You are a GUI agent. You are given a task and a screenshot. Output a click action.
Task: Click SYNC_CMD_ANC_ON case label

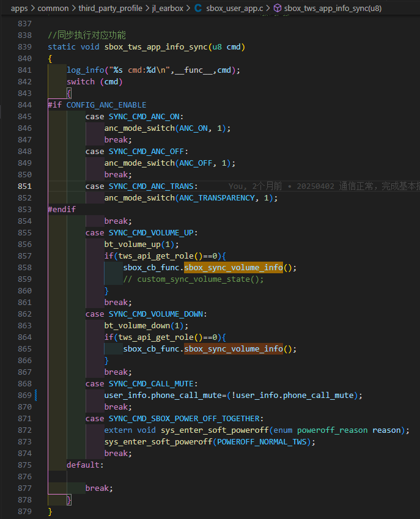click(x=144, y=117)
